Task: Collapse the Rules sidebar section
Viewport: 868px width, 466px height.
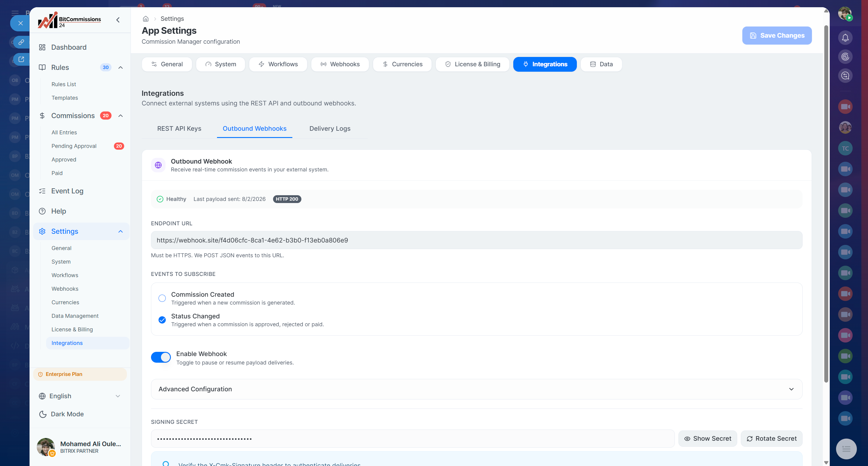Action: (121, 67)
